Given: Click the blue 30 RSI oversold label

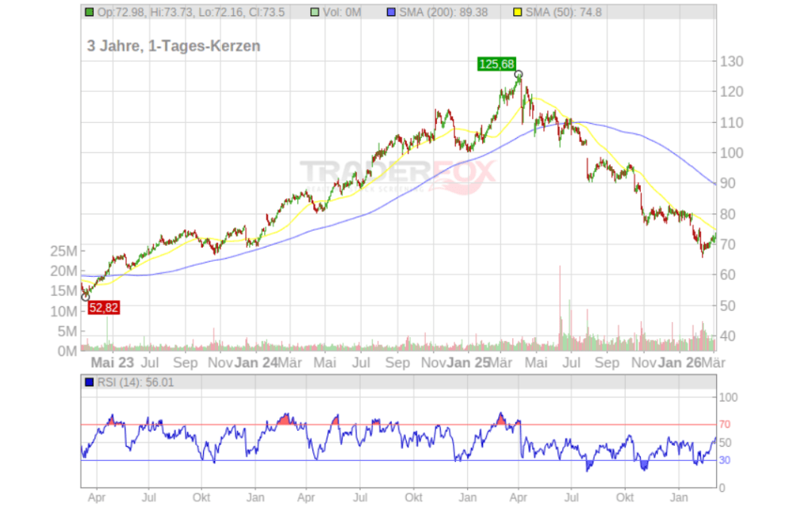Looking at the screenshot, I should pyautogui.click(x=724, y=460).
